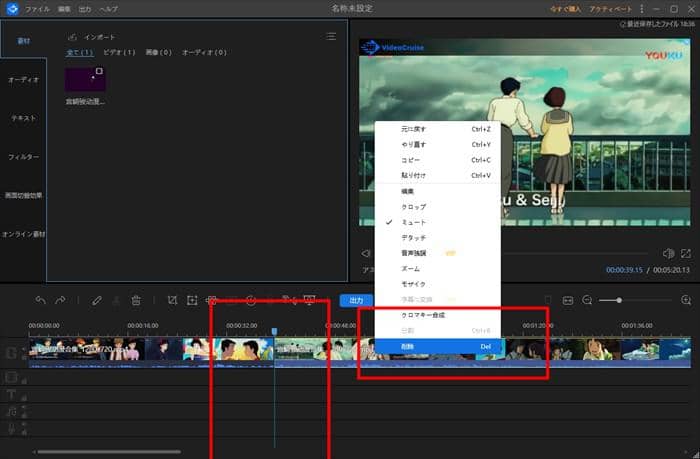
Task: Choose やり直す from context menu
Action: [438, 145]
